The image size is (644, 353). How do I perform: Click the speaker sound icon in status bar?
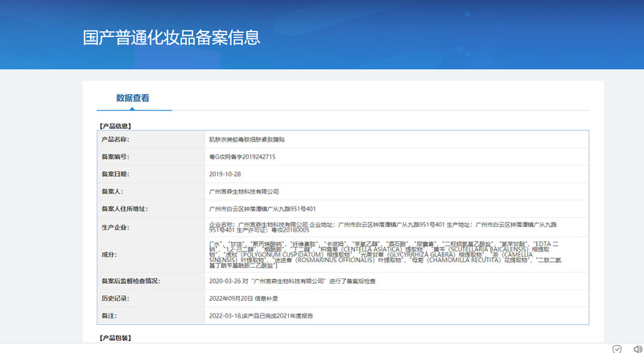[x=636, y=347]
